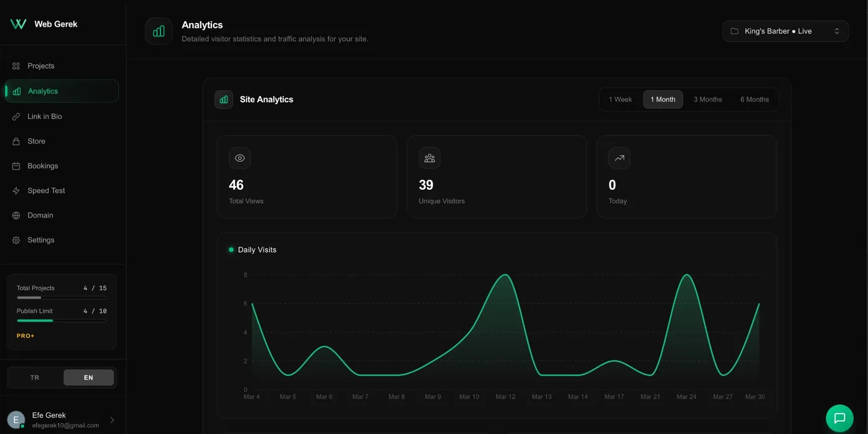
Task: Open the Domain globe icon
Action: (15, 215)
